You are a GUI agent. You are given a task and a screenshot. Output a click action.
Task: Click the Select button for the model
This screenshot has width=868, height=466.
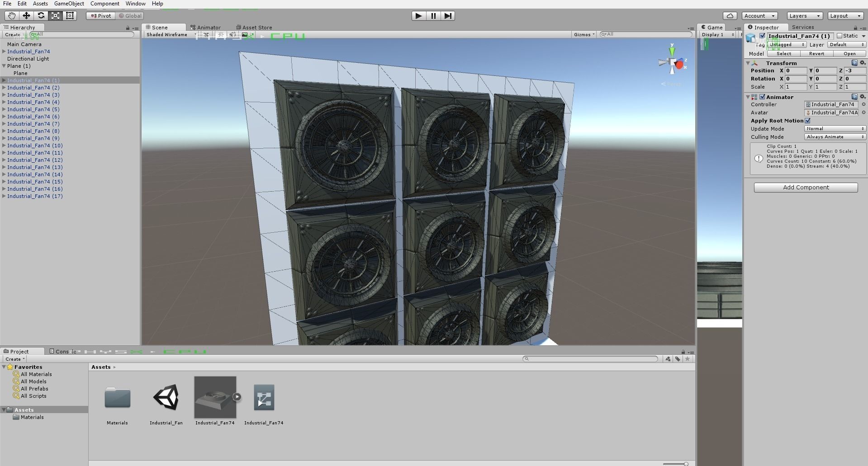click(x=783, y=53)
